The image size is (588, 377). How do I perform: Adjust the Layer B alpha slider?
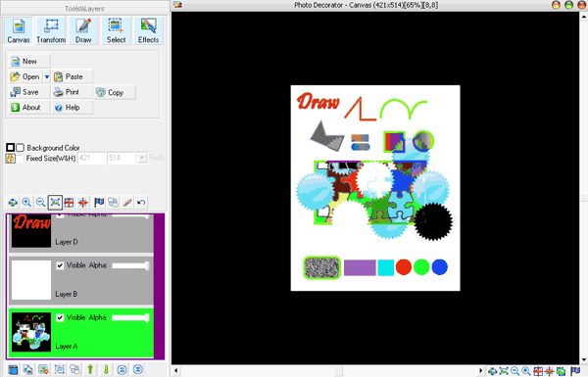tap(131, 265)
